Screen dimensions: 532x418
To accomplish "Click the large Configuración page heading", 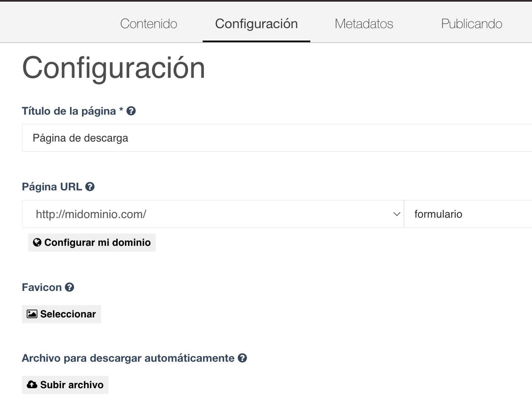I will pyautogui.click(x=114, y=68).
